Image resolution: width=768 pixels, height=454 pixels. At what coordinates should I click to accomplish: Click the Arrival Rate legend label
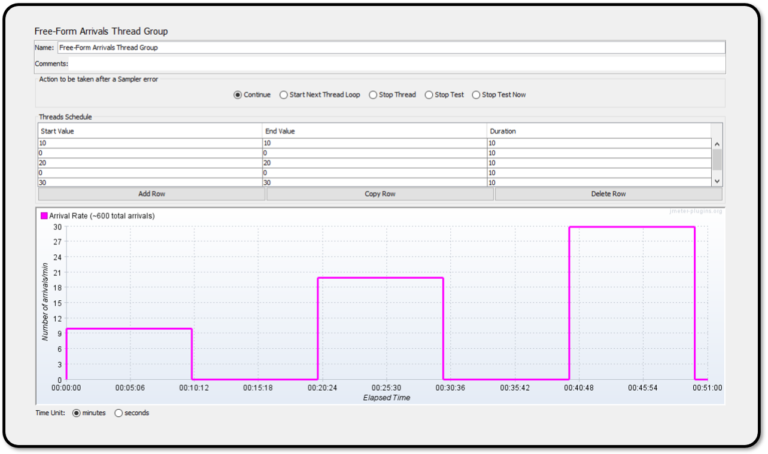[x=102, y=216]
